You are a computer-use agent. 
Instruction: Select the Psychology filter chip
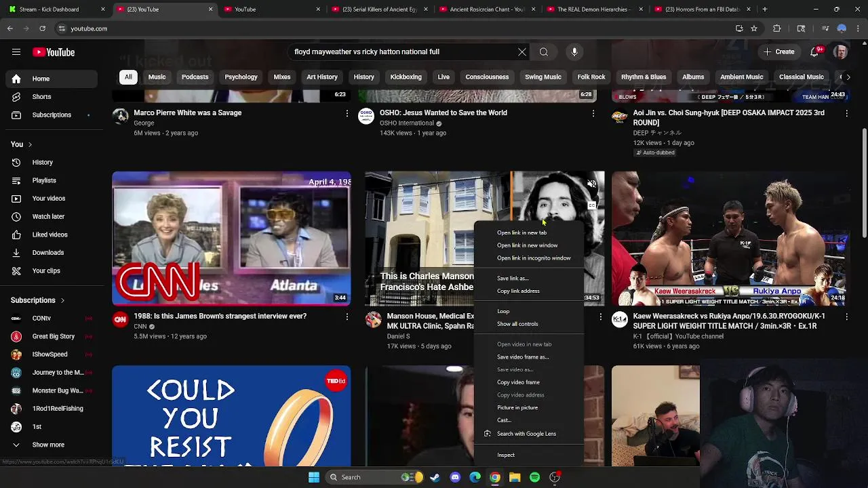point(241,77)
